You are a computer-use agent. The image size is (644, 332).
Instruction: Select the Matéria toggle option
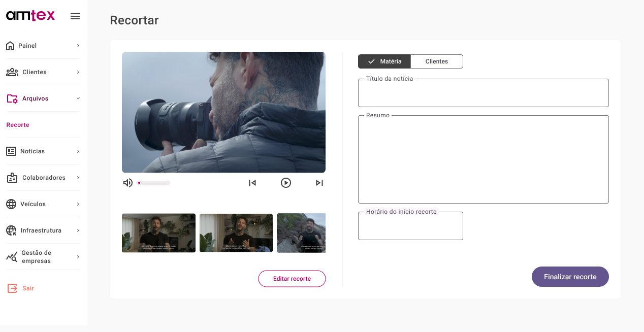click(384, 61)
